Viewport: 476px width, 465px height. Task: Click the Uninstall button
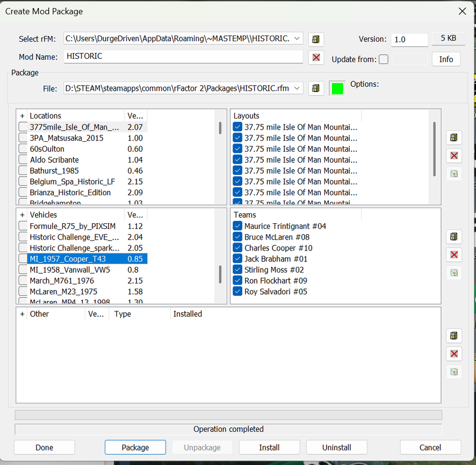tap(337, 448)
